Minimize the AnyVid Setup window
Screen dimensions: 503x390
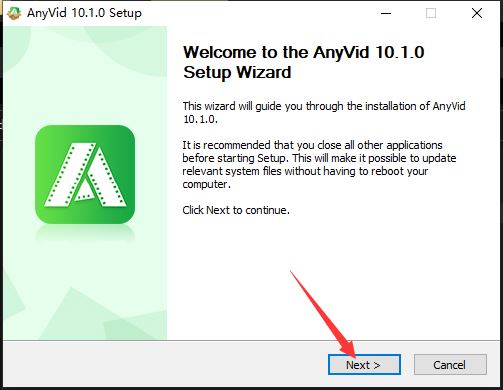click(x=386, y=13)
